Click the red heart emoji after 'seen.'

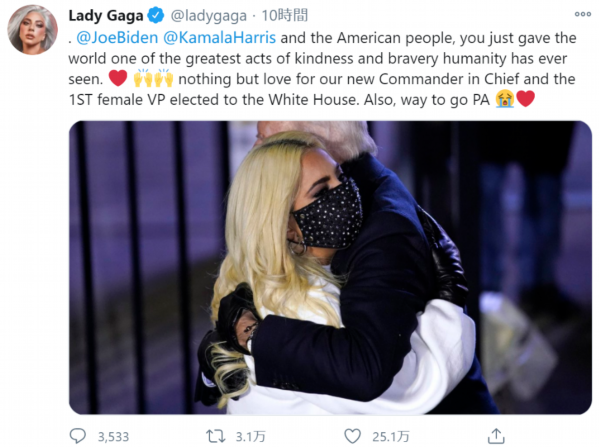click(x=118, y=78)
